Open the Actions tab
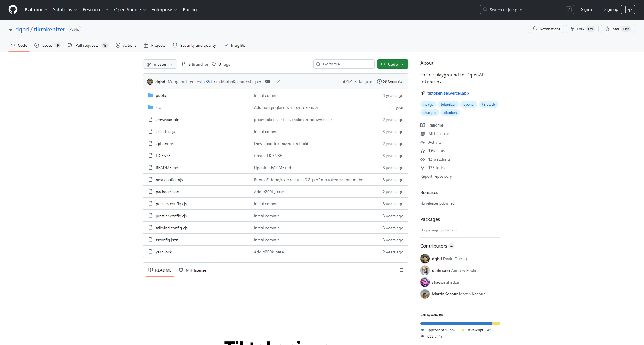 click(126, 45)
